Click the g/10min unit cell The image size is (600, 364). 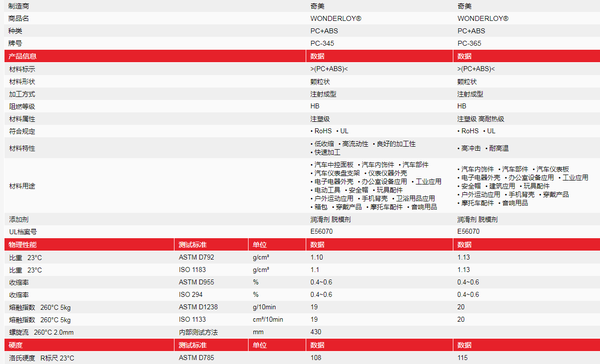[x=264, y=307]
